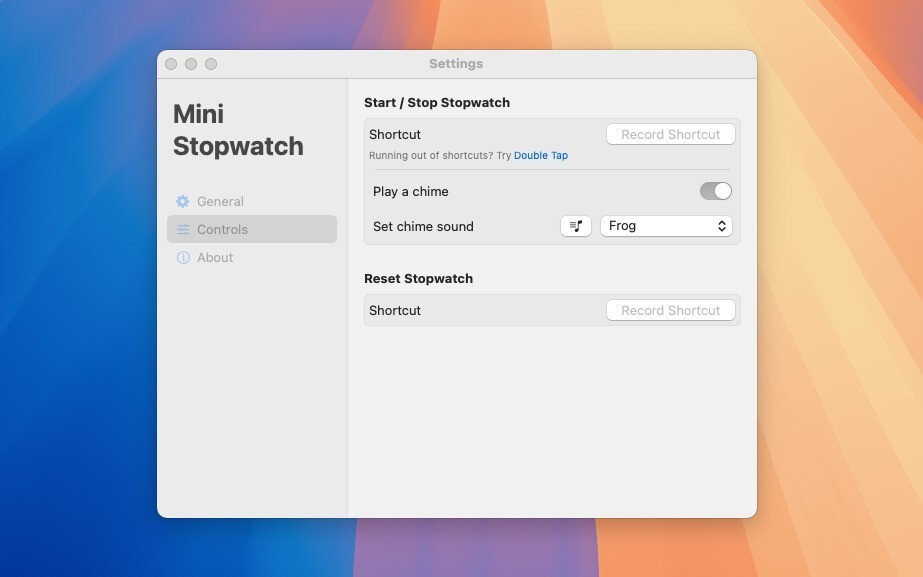Click the up-down chevrons on chime selector
The image size is (923, 577).
721,226
